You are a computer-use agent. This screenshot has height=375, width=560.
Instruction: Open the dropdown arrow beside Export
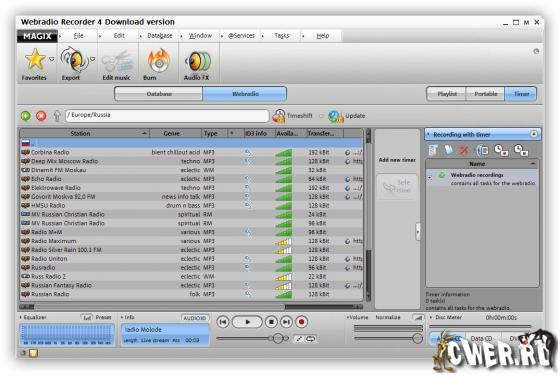click(92, 59)
